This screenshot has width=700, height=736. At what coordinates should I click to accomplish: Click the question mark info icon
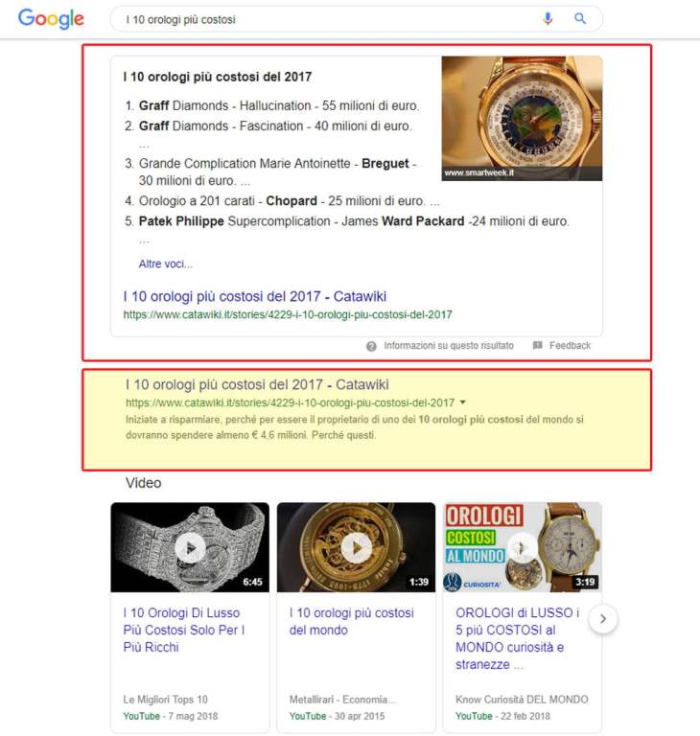click(x=371, y=346)
